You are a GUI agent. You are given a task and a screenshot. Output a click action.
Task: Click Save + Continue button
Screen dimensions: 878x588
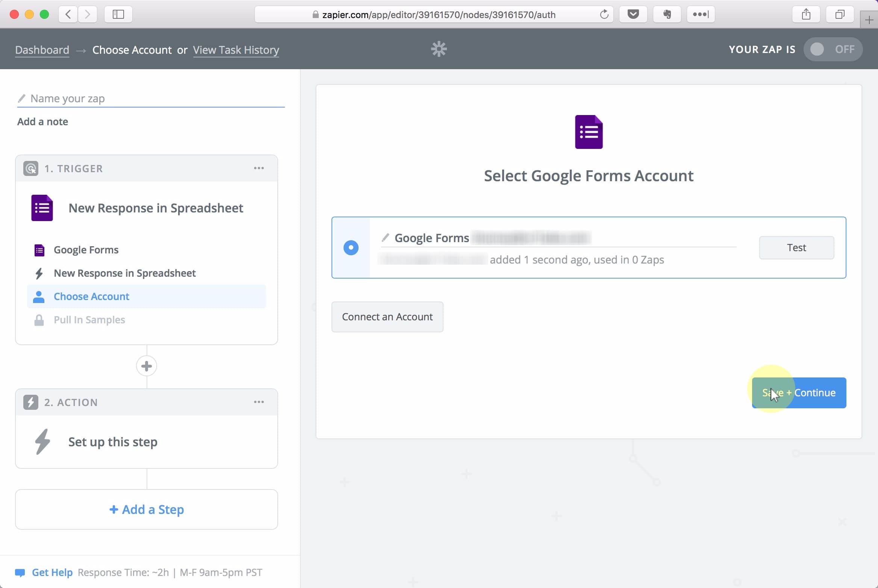pyautogui.click(x=799, y=393)
